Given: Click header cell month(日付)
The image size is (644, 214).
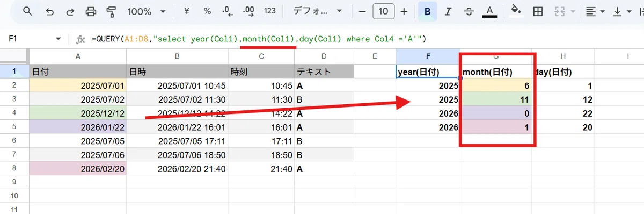Looking at the screenshot, I should coord(496,71).
